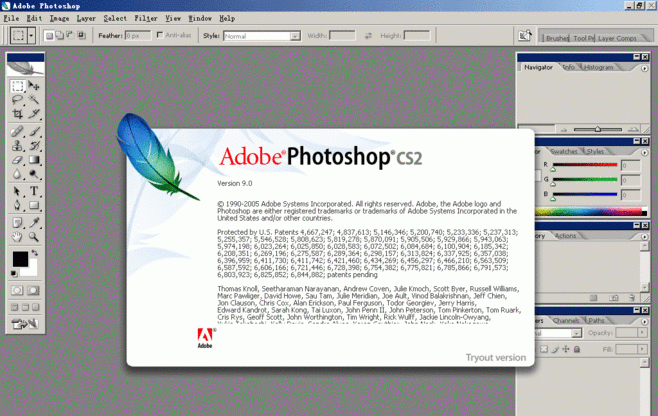Swap foreground and background colors

tap(35, 253)
